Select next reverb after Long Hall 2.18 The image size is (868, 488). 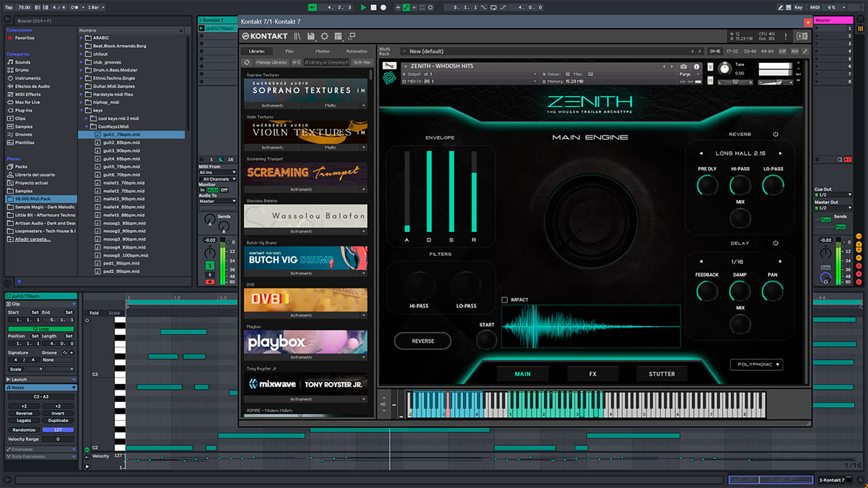(x=780, y=153)
